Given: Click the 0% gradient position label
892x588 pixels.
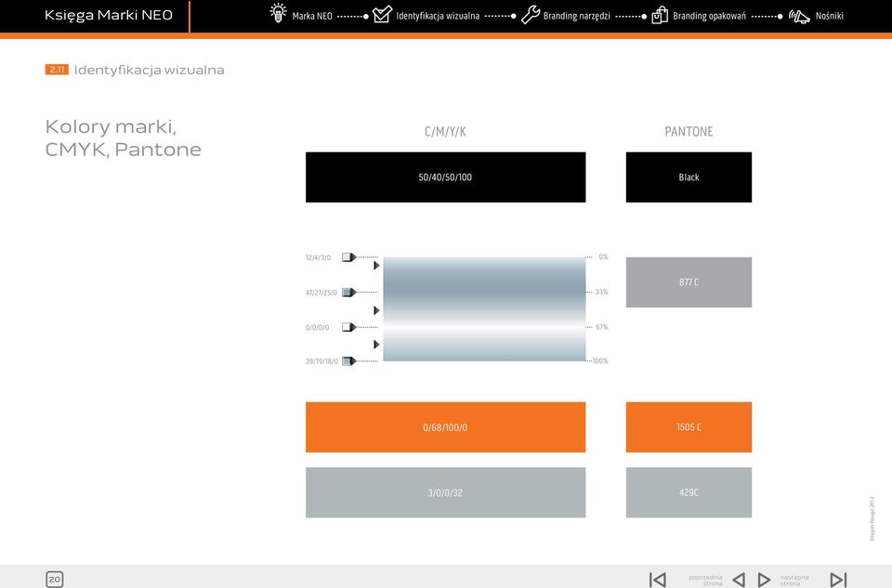Looking at the screenshot, I should coord(603,257).
